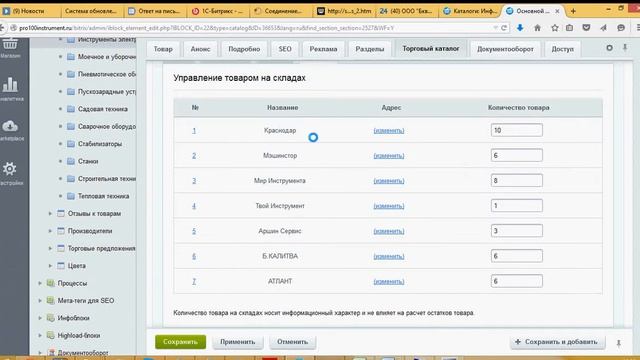
Task: Expand the Цвета tree node
Action: (50, 266)
